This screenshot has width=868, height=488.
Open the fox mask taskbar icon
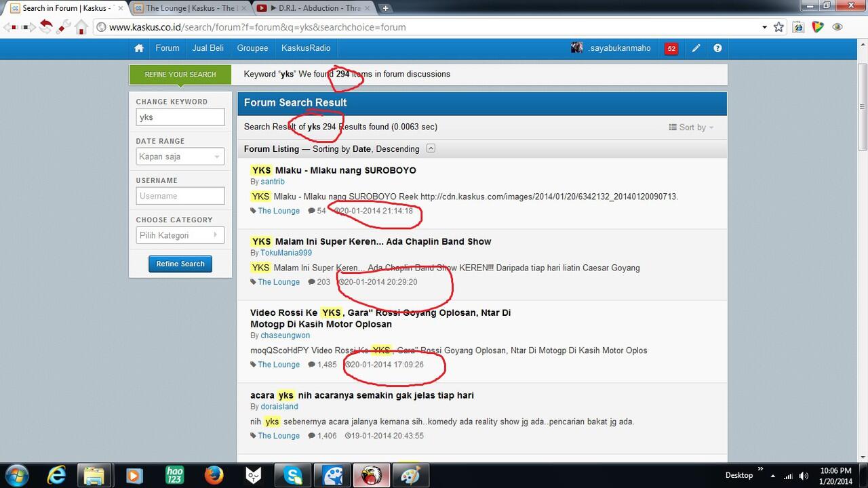point(253,475)
